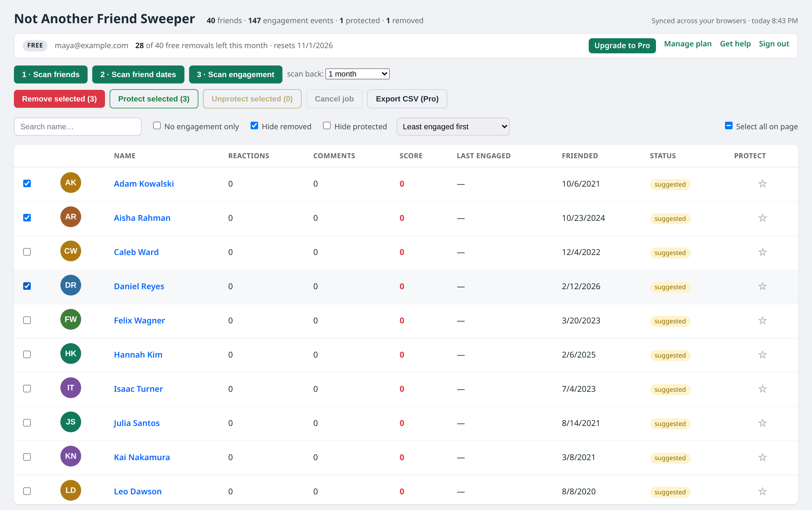Star Julia Santos in Protect column
The image size is (812, 510).
762,423
